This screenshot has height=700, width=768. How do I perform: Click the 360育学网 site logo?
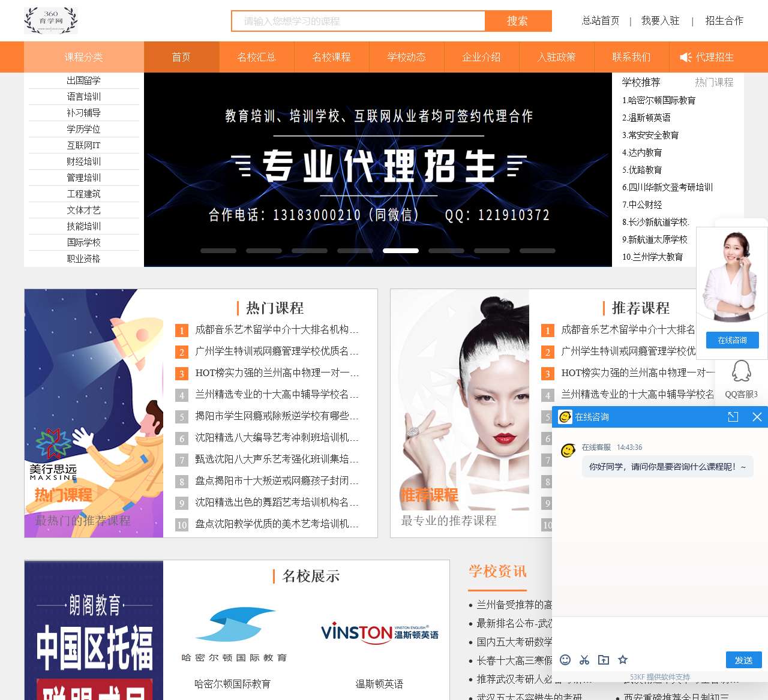tap(51, 20)
